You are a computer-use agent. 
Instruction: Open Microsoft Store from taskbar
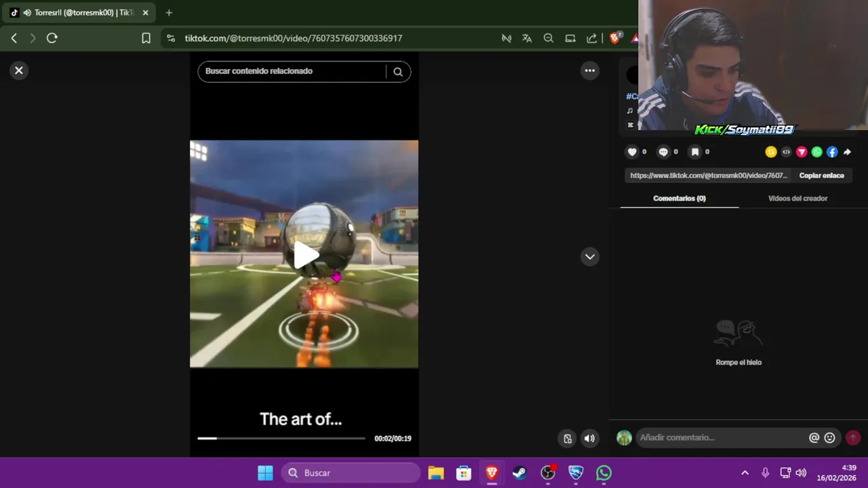coord(464,473)
